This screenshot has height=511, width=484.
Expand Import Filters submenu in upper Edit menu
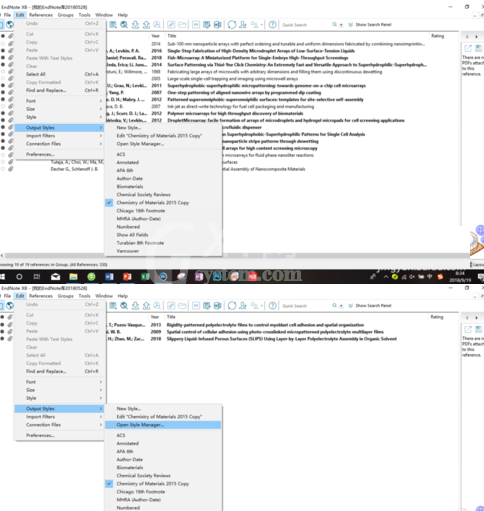pyautogui.click(x=59, y=136)
